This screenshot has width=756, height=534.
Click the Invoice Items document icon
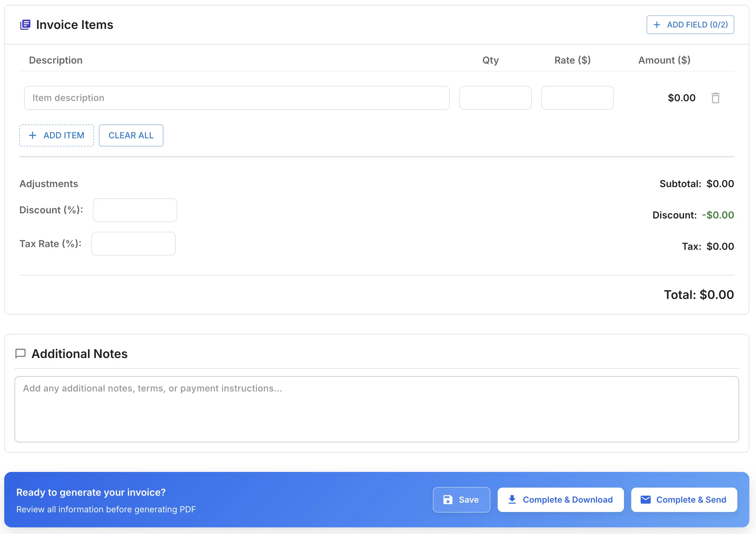pos(25,25)
